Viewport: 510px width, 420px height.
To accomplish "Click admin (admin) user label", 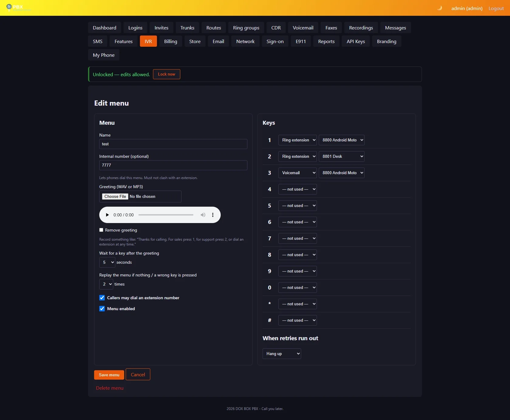I will (x=467, y=8).
